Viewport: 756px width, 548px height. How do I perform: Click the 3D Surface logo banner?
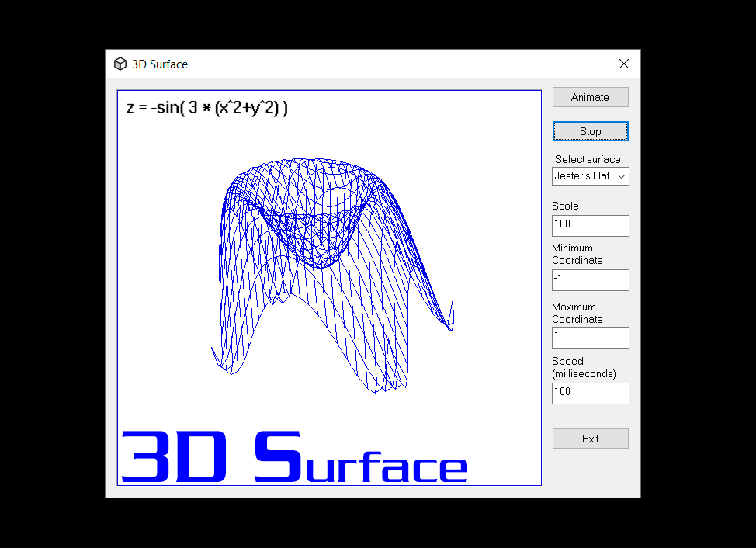[294, 456]
